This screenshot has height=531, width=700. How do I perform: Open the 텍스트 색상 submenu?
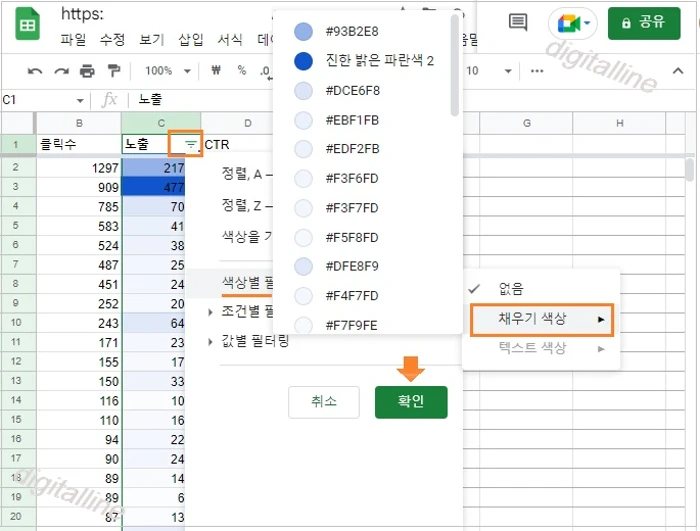coord(542,348)
